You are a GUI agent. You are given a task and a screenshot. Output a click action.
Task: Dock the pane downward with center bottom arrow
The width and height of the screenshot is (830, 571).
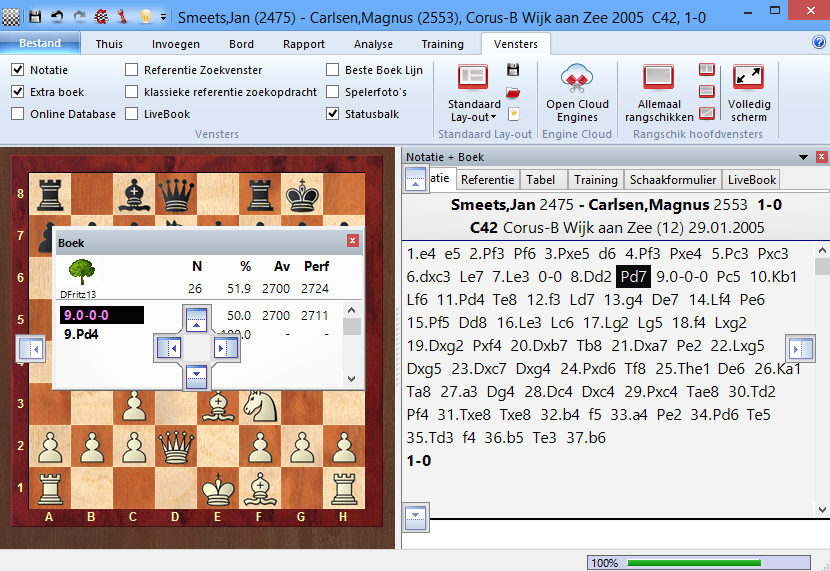pyautogui.click(x=196, y=377)
